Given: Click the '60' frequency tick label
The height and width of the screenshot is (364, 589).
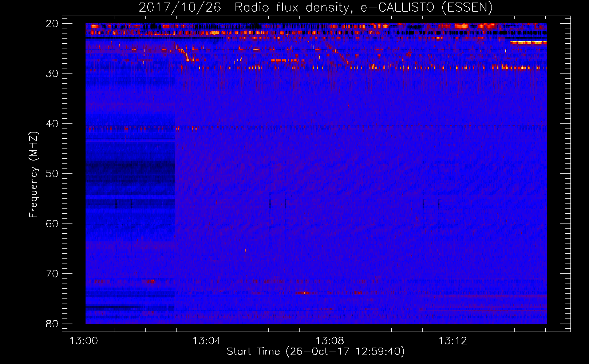Looking at the screenshot, I should pyautogui.click(x=52, y=223).
